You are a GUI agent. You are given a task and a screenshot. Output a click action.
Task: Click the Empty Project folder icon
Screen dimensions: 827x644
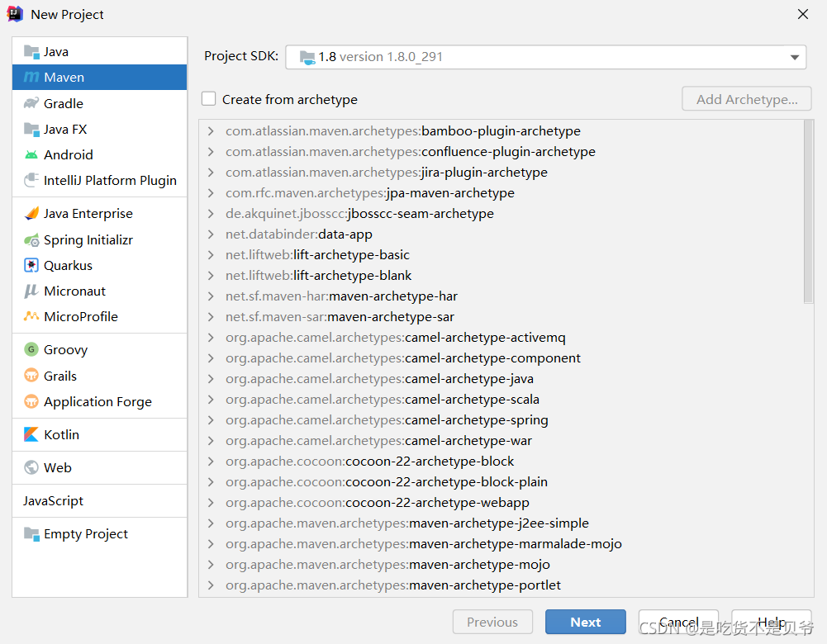(x=31, y=534)
